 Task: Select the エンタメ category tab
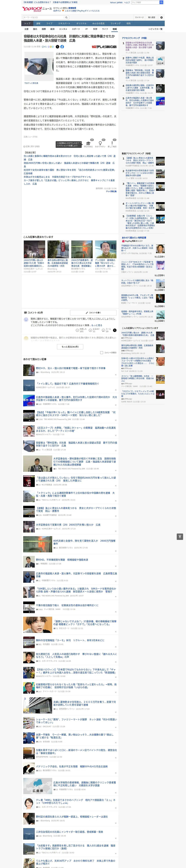pos(63,29)
